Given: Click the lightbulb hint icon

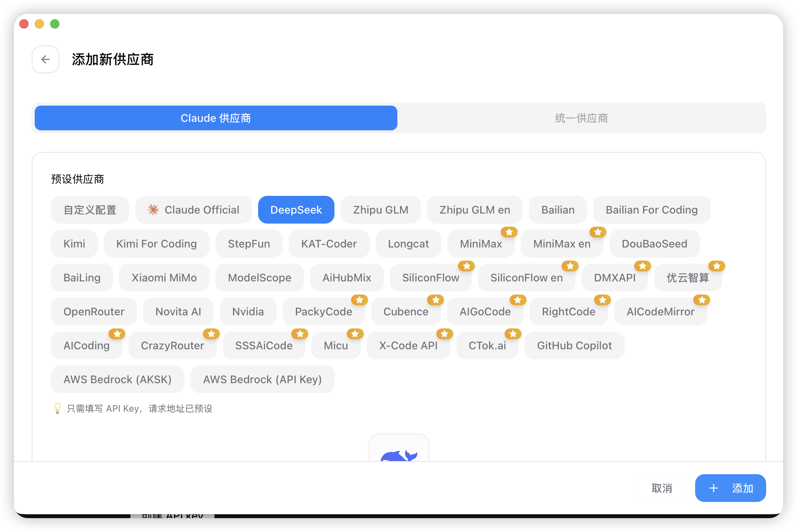Looking at the screenshot, I should tap(57, 408).
